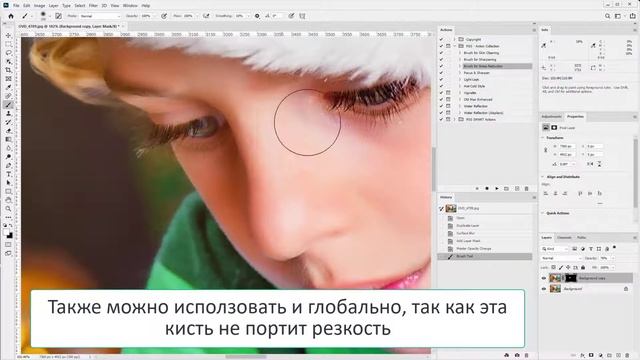Open the brush settings panel toggle
Screen dimensions: 640x360
58,16
